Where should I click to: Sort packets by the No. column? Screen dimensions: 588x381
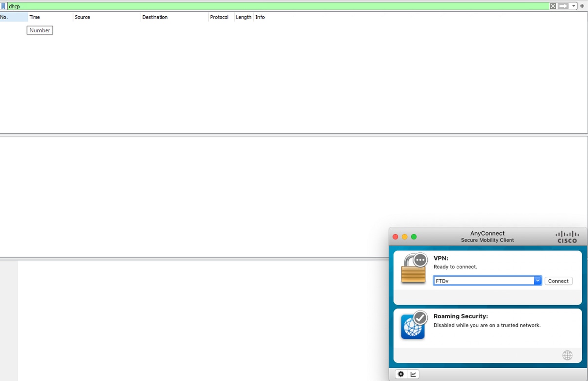tap(14, 17)
